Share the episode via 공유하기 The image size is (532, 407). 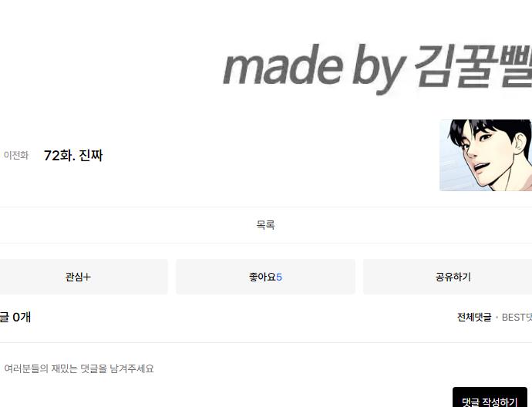coord(453,277)
